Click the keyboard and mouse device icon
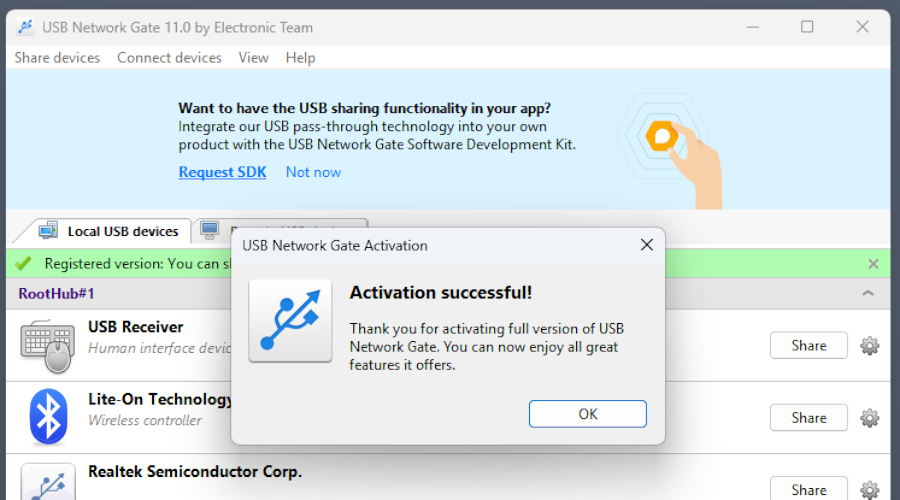The width and height of the screenshot is (900, 500). click(48, 346)
